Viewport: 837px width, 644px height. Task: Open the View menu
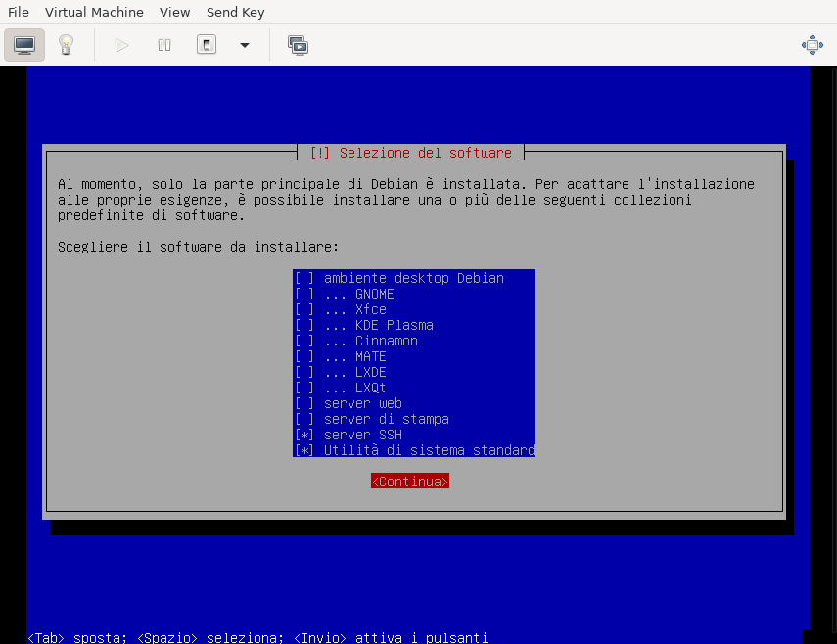click(174, 12)
